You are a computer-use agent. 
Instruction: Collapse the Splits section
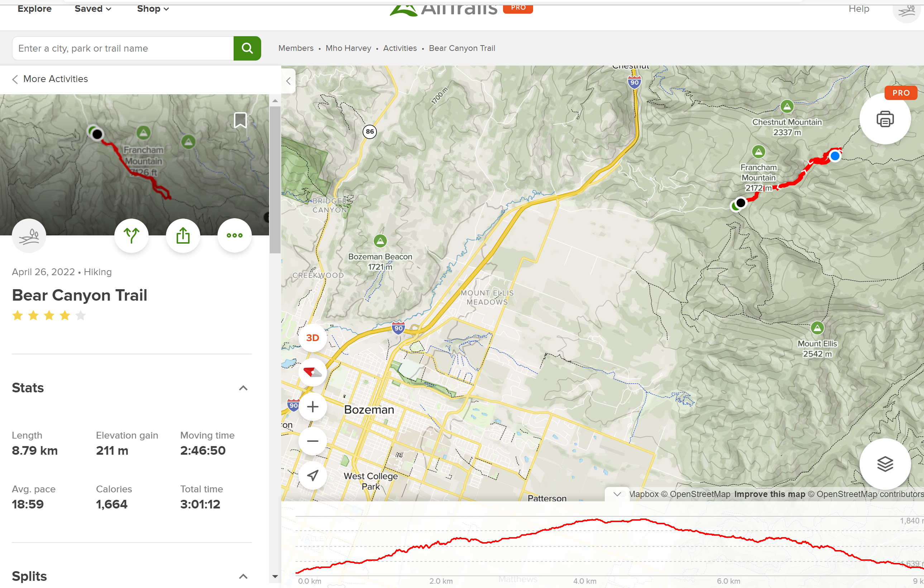click(x=243, y=576)
